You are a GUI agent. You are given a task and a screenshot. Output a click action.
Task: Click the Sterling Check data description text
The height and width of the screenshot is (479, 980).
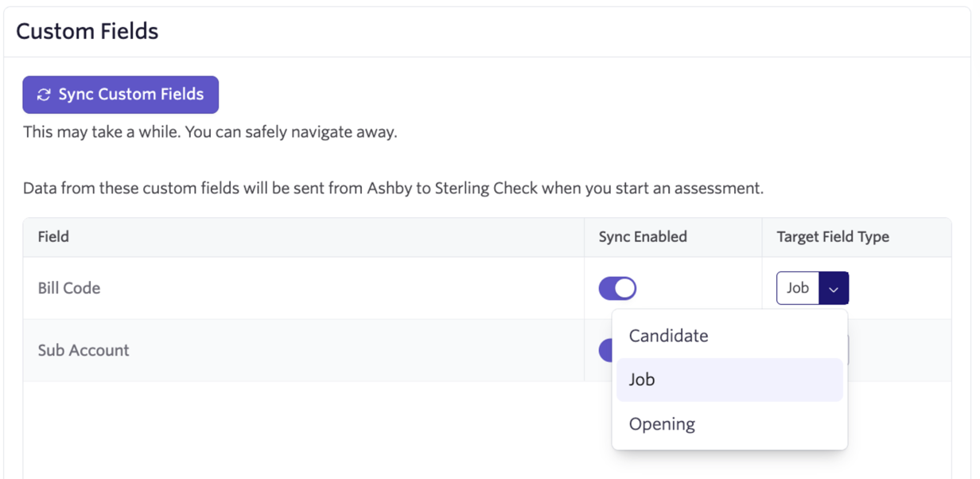pos(393,189)
